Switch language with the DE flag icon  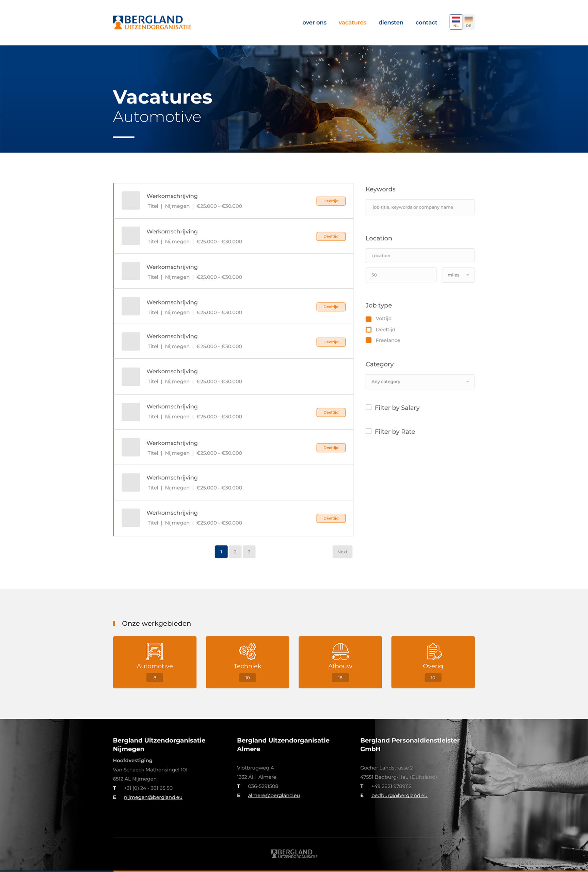pos(468,22)
